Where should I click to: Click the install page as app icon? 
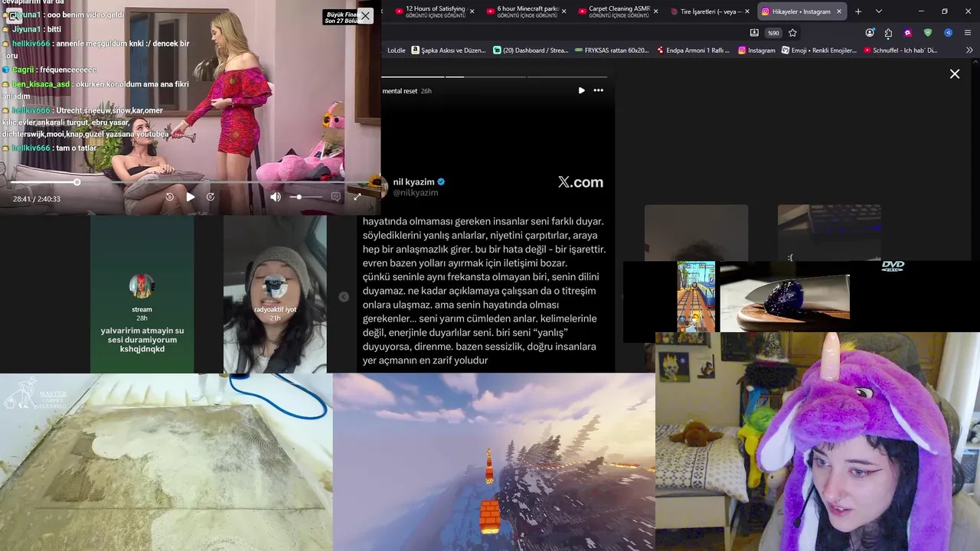point(754,33)
